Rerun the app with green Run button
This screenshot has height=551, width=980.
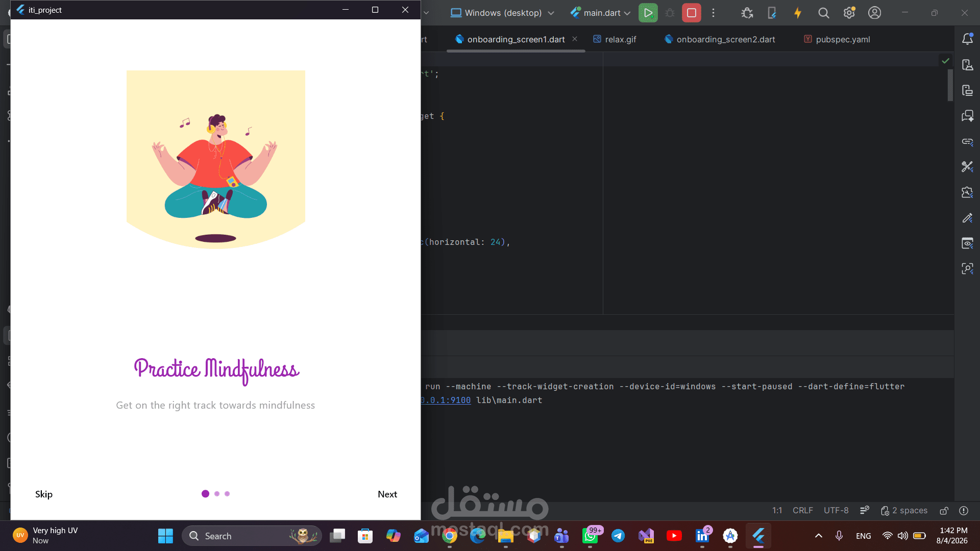tap(648, 13)
